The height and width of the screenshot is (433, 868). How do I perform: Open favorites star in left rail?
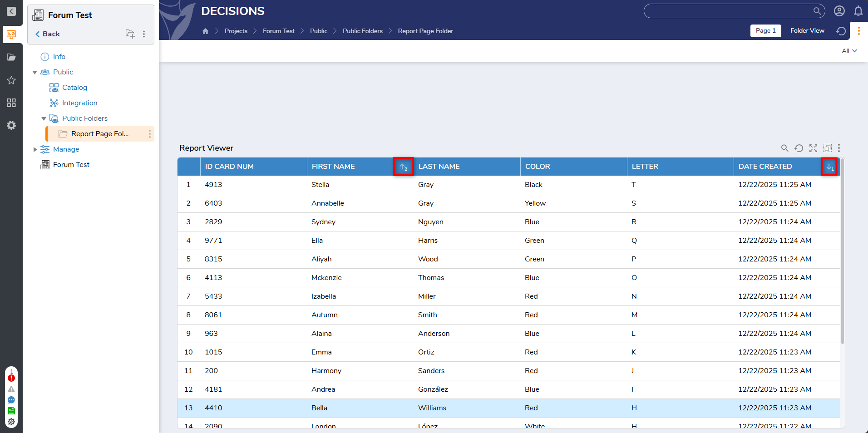(11, 80)
